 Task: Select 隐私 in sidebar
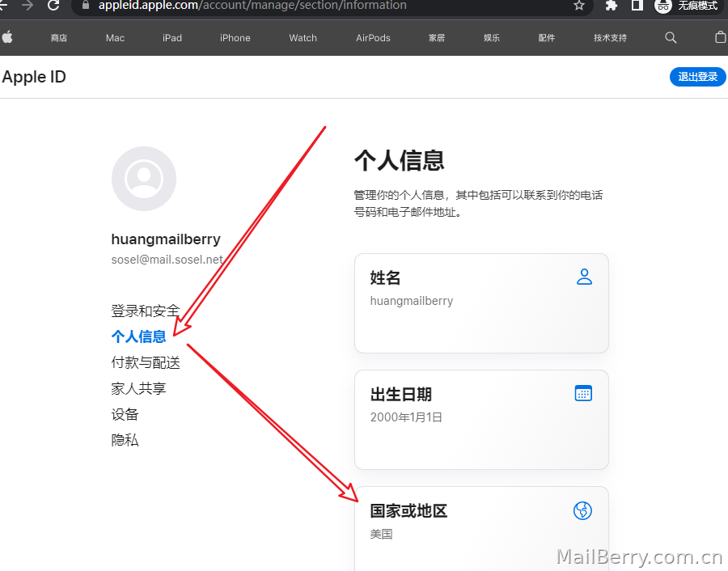(125, 440)
